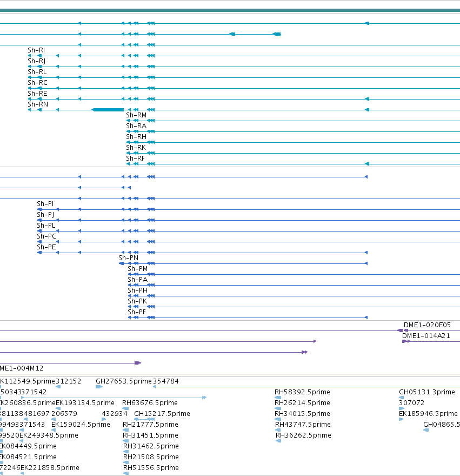Select the Sh-PC protein label
The width and height of the screenshot is (460, 476).
46,236
